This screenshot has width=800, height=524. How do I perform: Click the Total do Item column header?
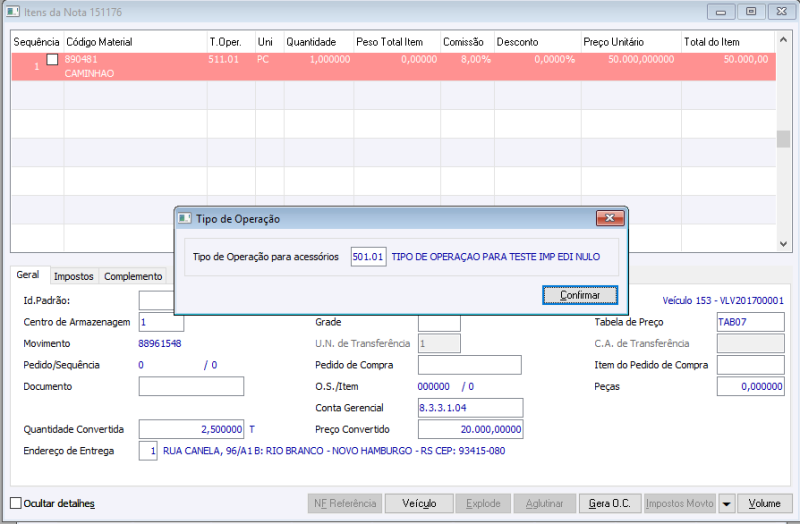tap(729, 42)
